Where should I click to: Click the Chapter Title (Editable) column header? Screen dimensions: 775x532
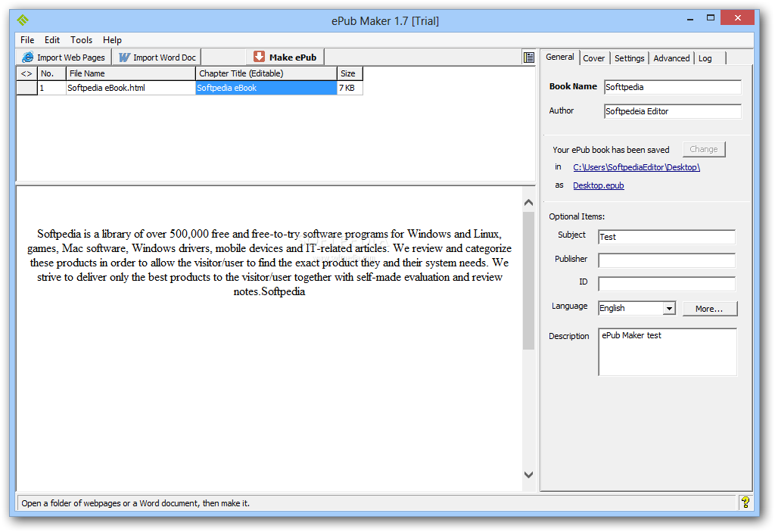pyautogui.click(x=266, y=73)
